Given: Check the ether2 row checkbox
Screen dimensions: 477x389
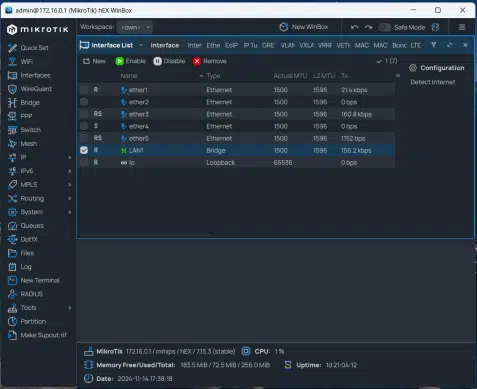Looking at the screenshot, I should point(84,102).
